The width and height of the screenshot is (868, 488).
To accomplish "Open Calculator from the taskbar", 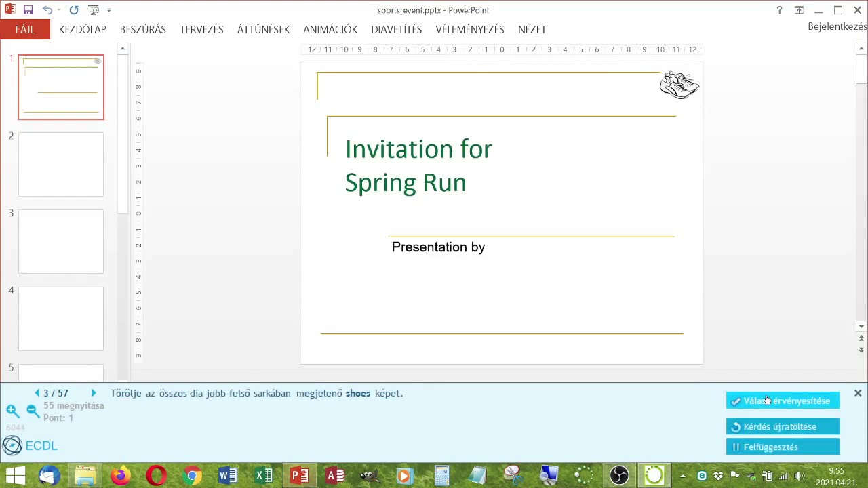I will pos(442,475).
